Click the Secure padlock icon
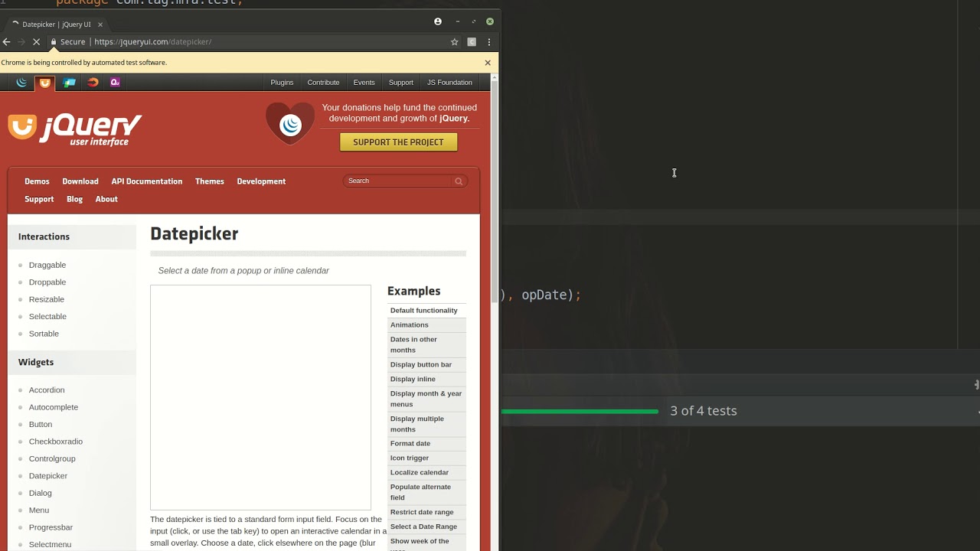Viewport: 980px width, 551px height. 54,42
